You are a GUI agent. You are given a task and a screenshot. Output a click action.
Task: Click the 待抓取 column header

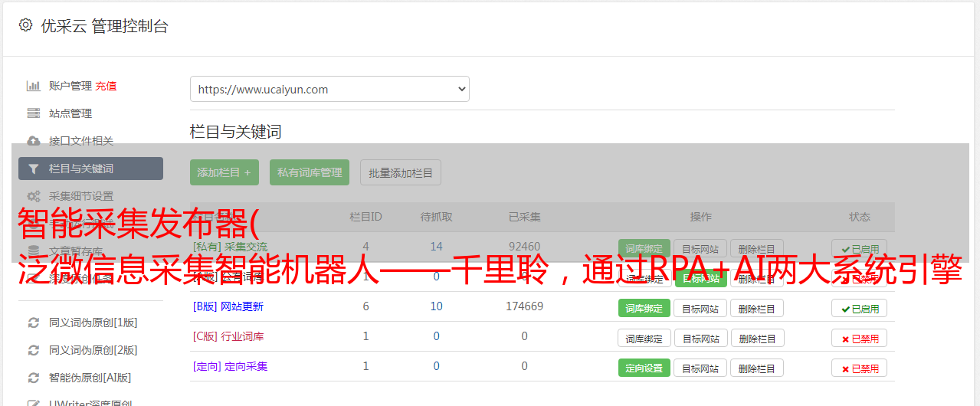pos(437,217)
